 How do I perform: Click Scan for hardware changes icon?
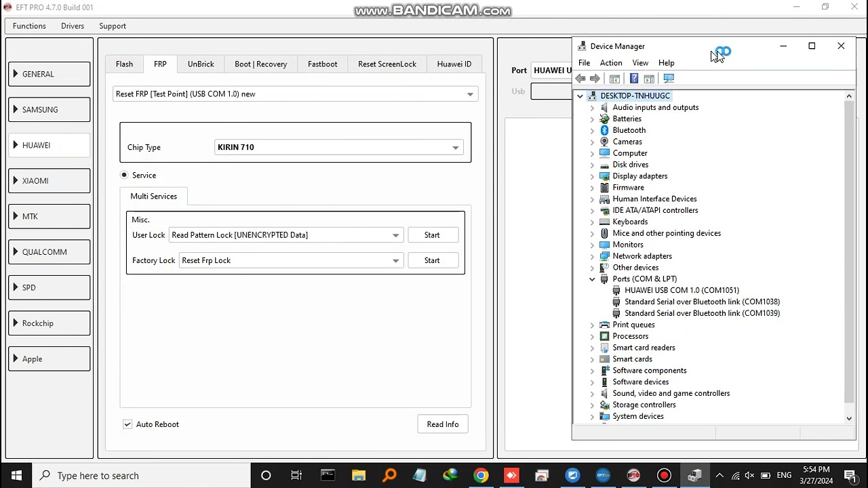(669, 79)
